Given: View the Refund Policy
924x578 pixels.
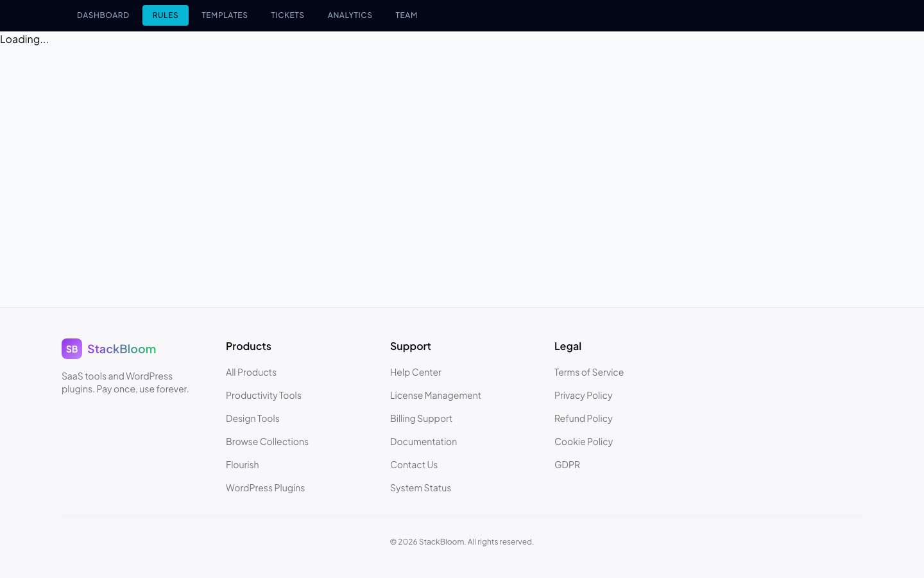Looking at the screenshot, I should (583, 418).
